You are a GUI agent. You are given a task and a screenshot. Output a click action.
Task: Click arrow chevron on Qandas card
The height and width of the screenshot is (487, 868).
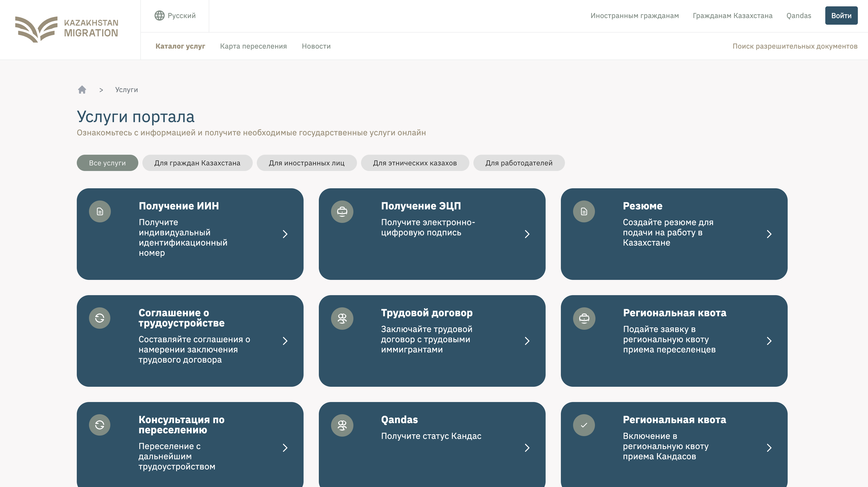click(527, 448)
